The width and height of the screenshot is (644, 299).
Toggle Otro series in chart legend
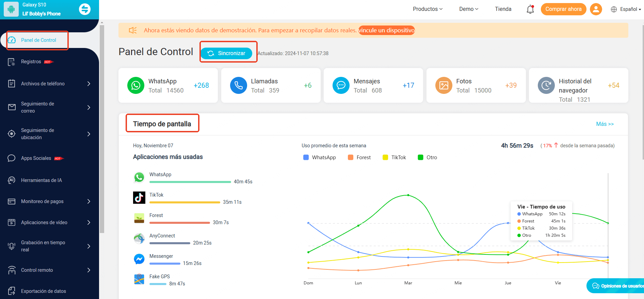pyautogui.click(x=427, y=157)
